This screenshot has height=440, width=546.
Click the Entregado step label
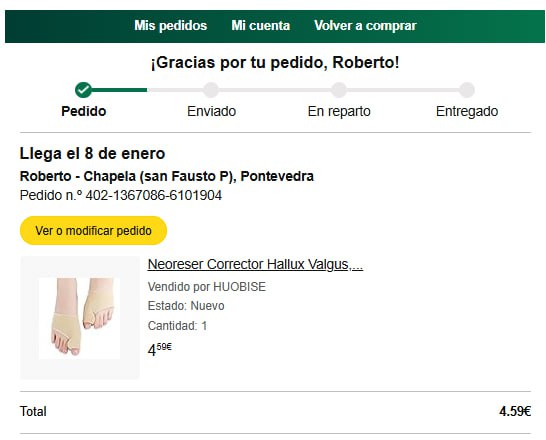[467, 111]
